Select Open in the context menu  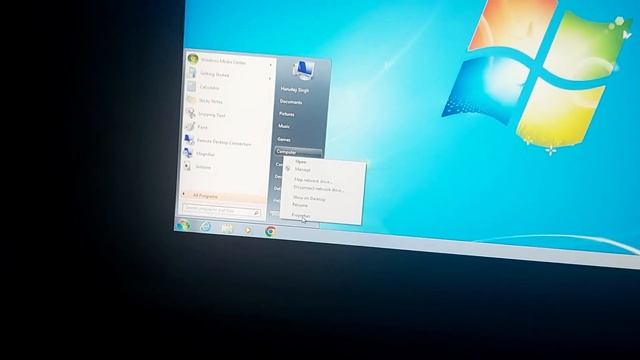[300, 162]
